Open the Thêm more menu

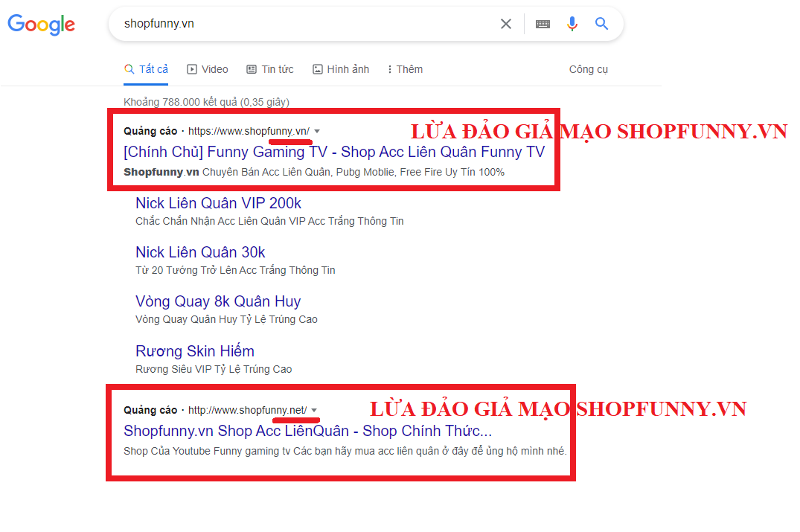tap(405, 69)
